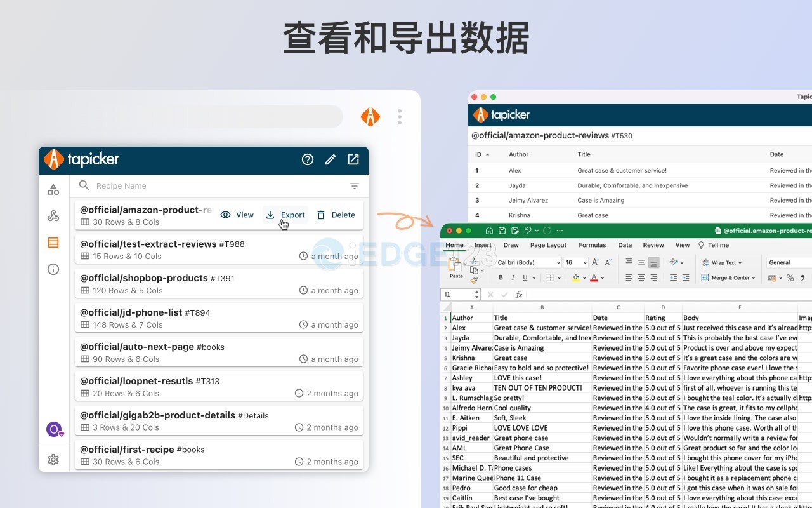Screen dimensions: 812x508
Task: Toggle Italic in Excel ribbon
Action: pos(513,277)
